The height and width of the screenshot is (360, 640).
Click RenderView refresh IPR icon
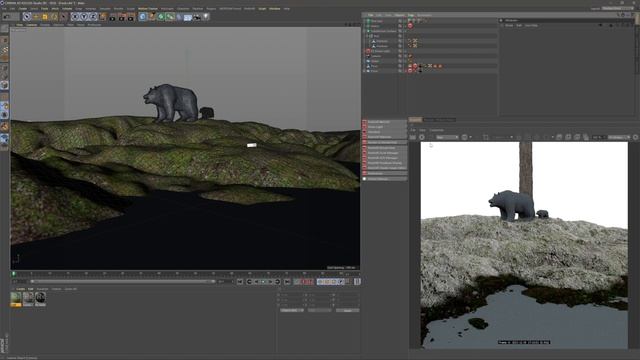(x=422, y=137)
